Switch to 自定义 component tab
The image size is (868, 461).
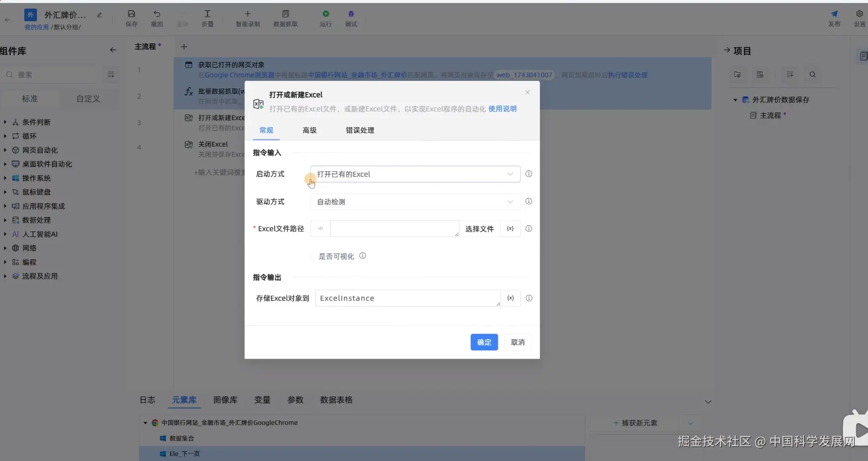88,99
